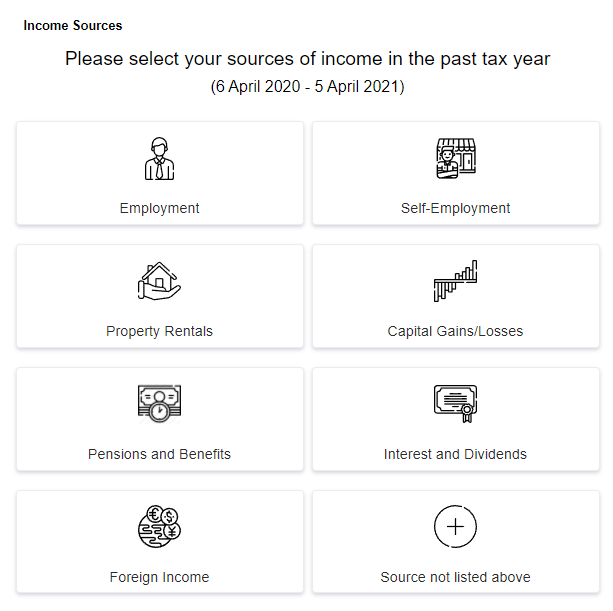This screenshot has width=613, height=611.
Task: Select the globe currency Foreign Income icon
Action: coord(160,527)
